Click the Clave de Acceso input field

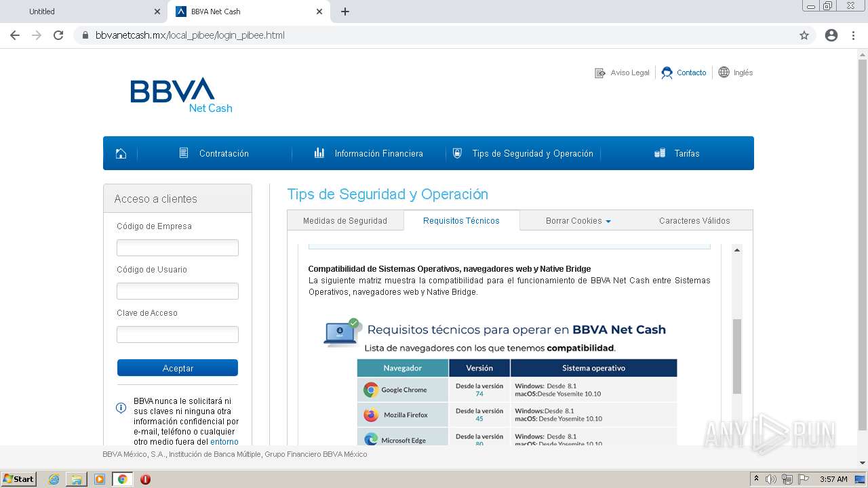point(178,334)
